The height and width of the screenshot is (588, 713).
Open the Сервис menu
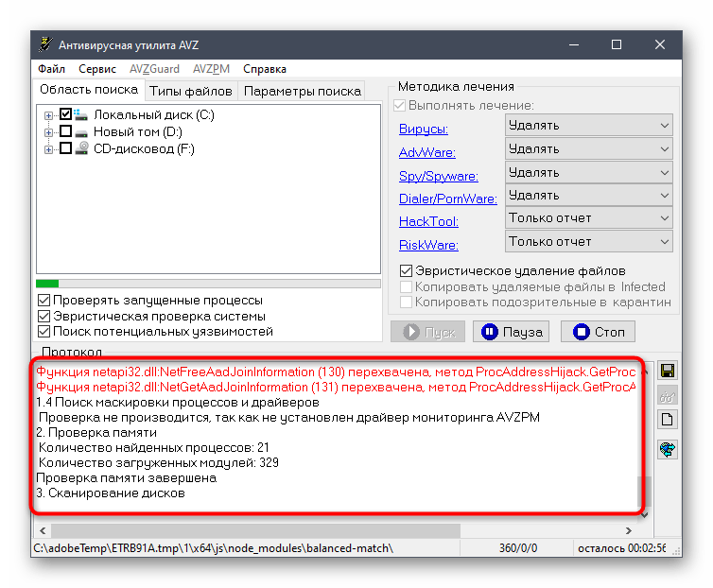click(97, 69)
